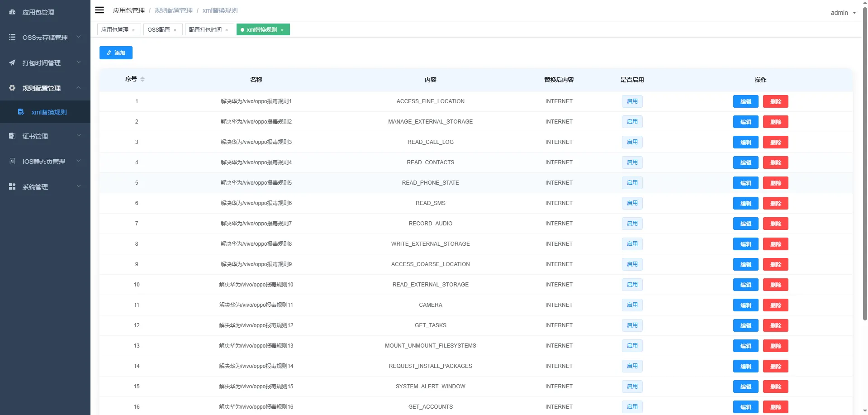Click the gear icon for 规则配置管理
Viewport: 868px width, 415px height.
(12, 88)
